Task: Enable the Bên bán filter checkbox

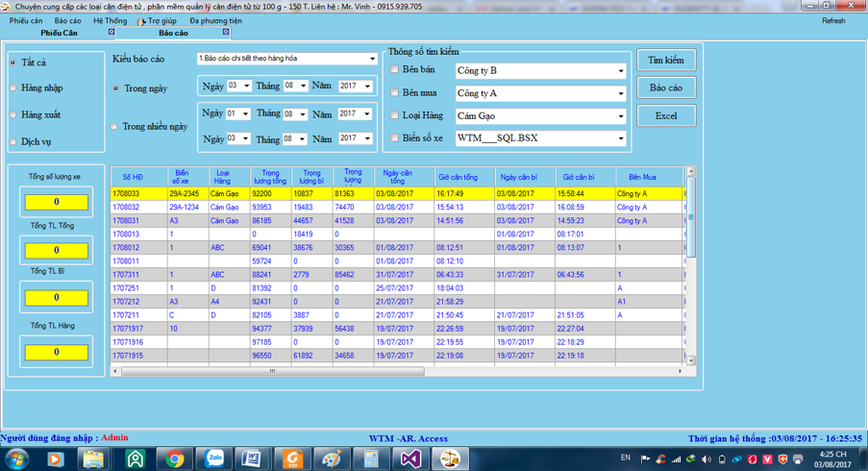Action: 394,70
